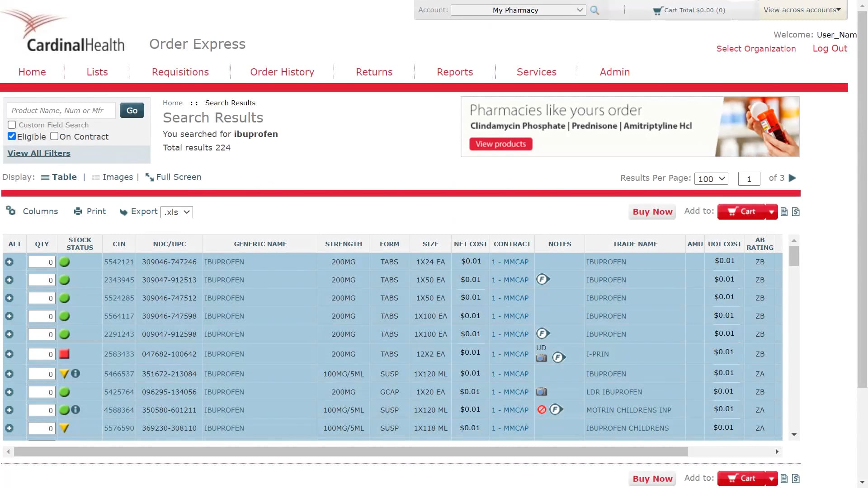Click the add-to-list document icon beside Cart

coord(784,211)
